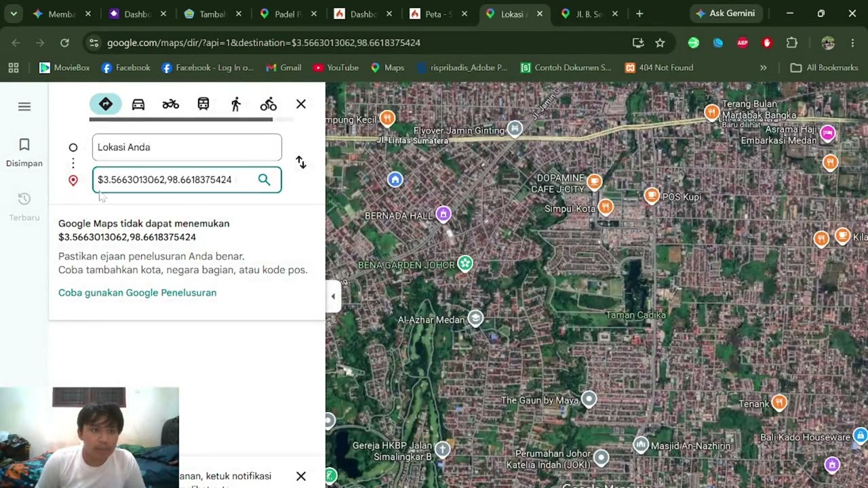Open a new browser tab
Image resolution: width=868 pixels, height=488 pixels.
click(639, 14)
